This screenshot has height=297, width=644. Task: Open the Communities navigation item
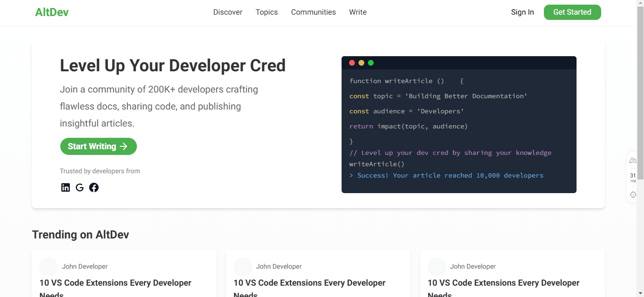313,12
